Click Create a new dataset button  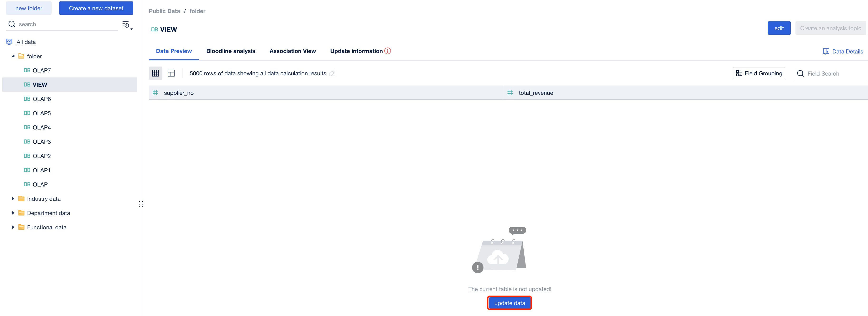[x=96, y=8]
